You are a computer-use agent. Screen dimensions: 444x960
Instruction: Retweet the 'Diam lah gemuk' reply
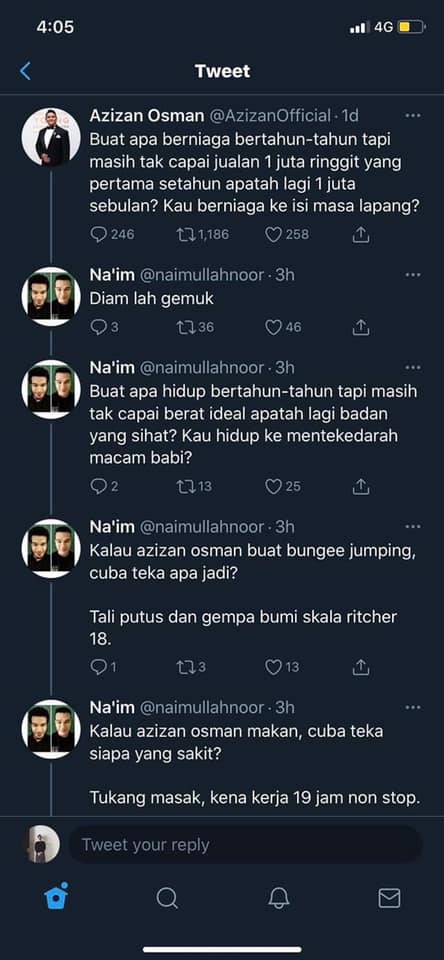tap(186, 328)
